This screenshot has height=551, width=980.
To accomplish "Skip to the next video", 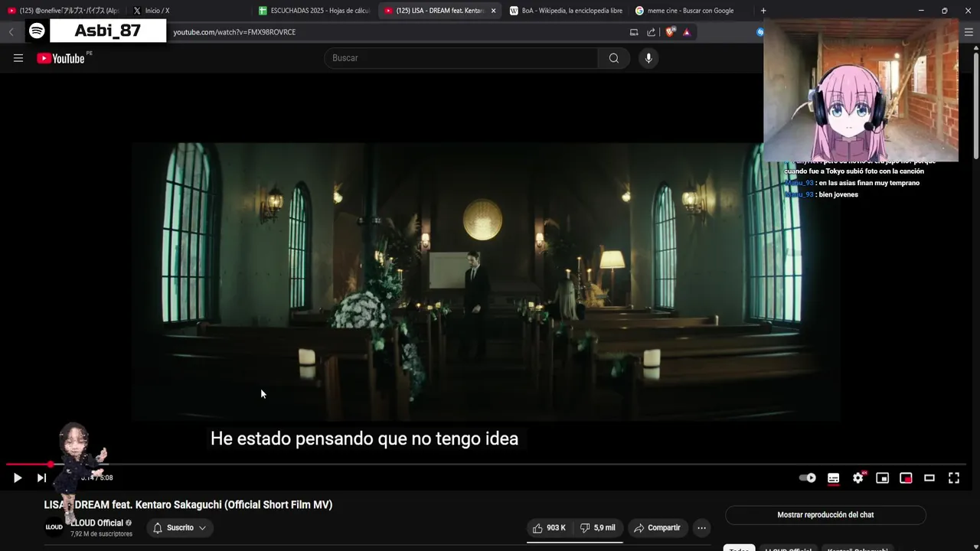I will pos(41,478).
